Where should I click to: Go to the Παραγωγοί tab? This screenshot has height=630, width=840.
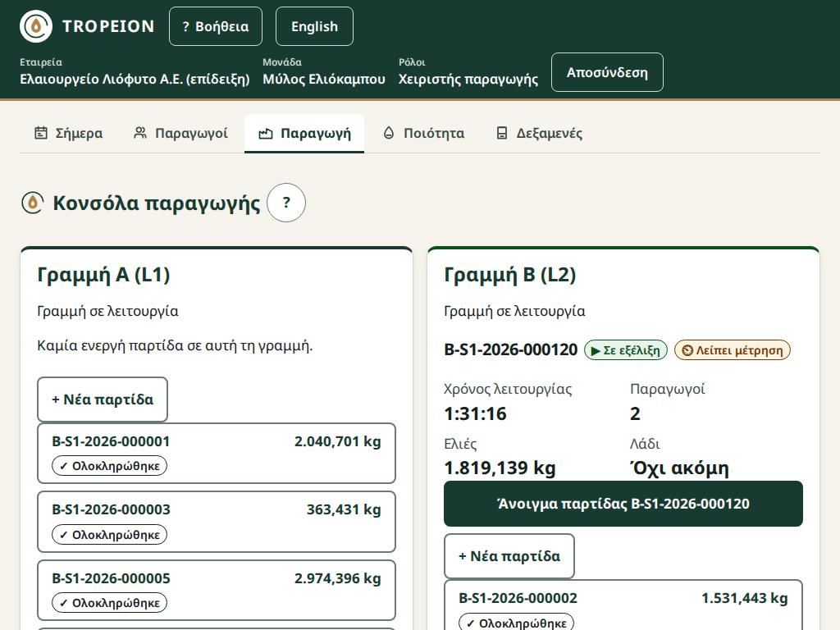point(180,134)
